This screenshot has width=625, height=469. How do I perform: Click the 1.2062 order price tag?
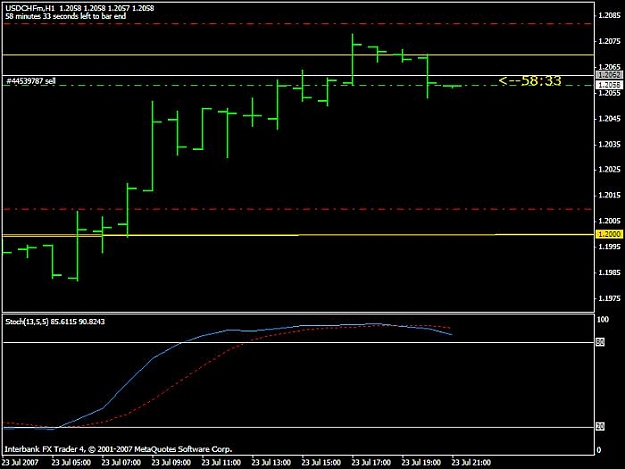click(609, 75)
